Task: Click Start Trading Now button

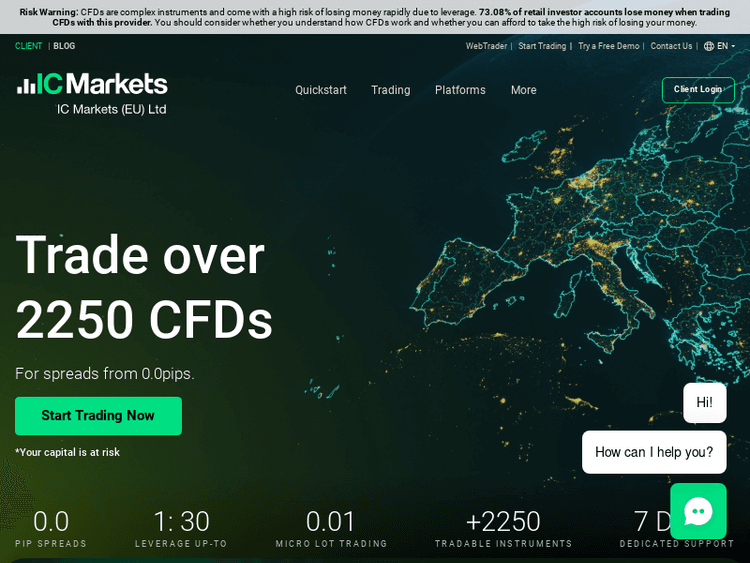Action: (99, 416)
